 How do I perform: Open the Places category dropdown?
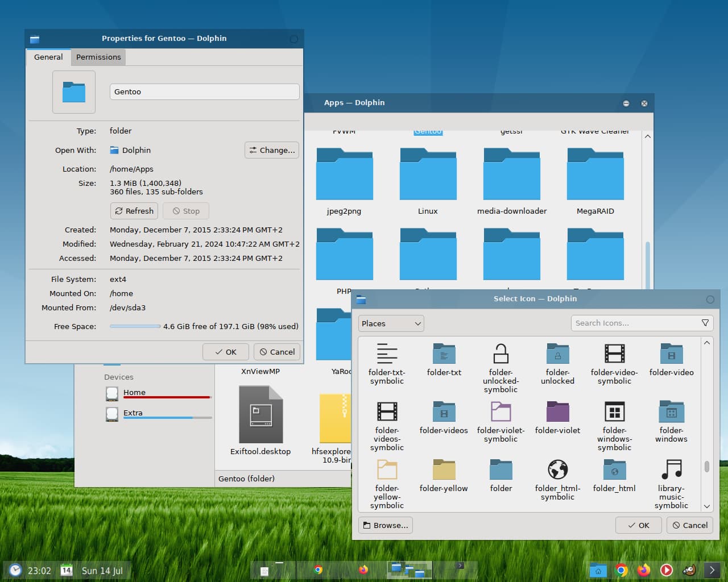(x=391, y=323)
